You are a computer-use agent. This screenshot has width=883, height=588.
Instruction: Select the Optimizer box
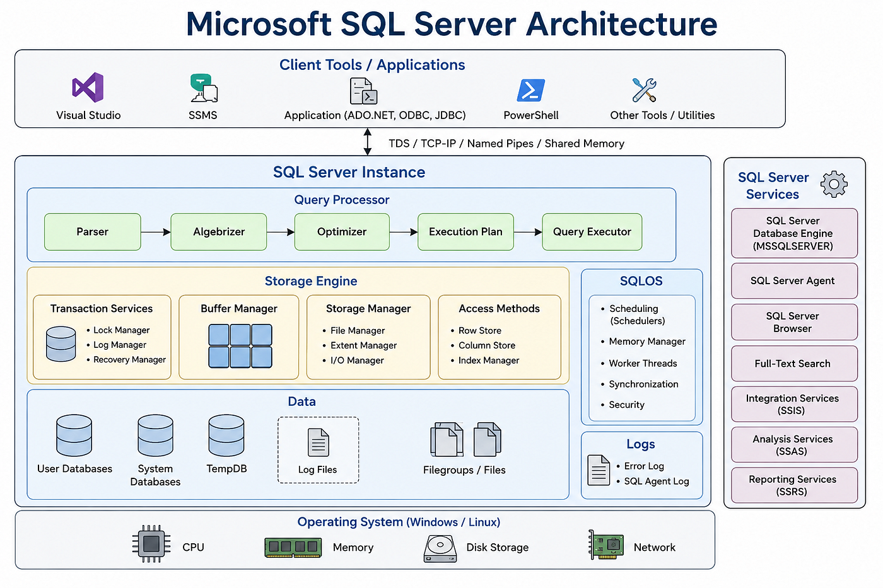pyautogui.click(x=342, y=232)
